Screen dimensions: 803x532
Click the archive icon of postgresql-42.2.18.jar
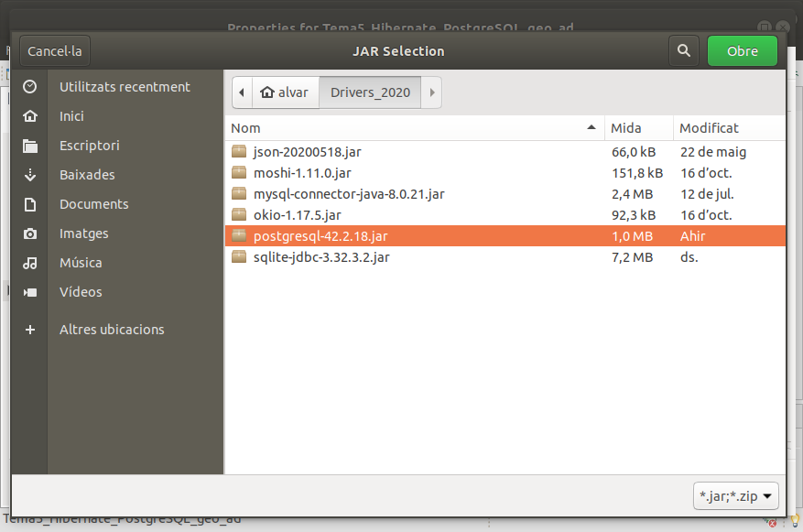tap(239, 235)
